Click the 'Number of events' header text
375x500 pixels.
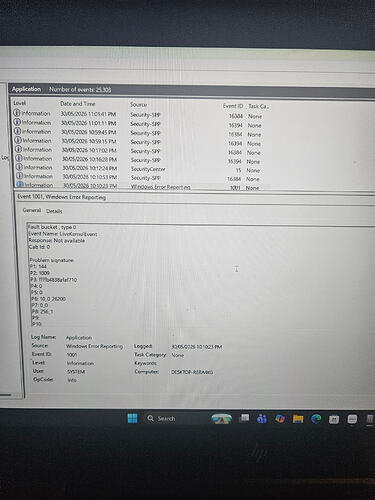[x=80, y=89]
